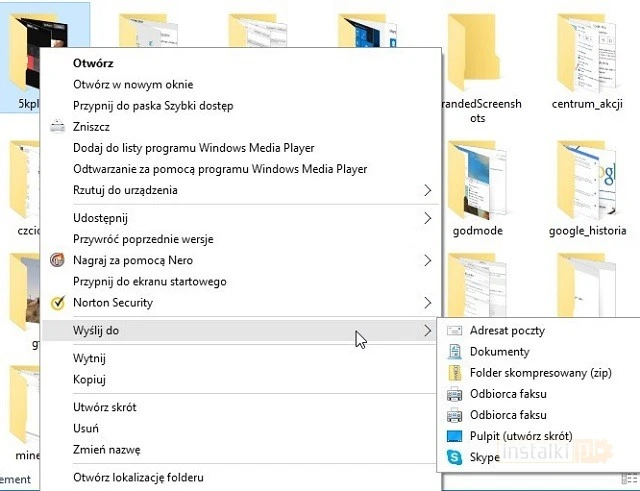Expand the Nagraj za pomocą Nero arrow
This screenshot has height=491, width=640.
(428, 261)
